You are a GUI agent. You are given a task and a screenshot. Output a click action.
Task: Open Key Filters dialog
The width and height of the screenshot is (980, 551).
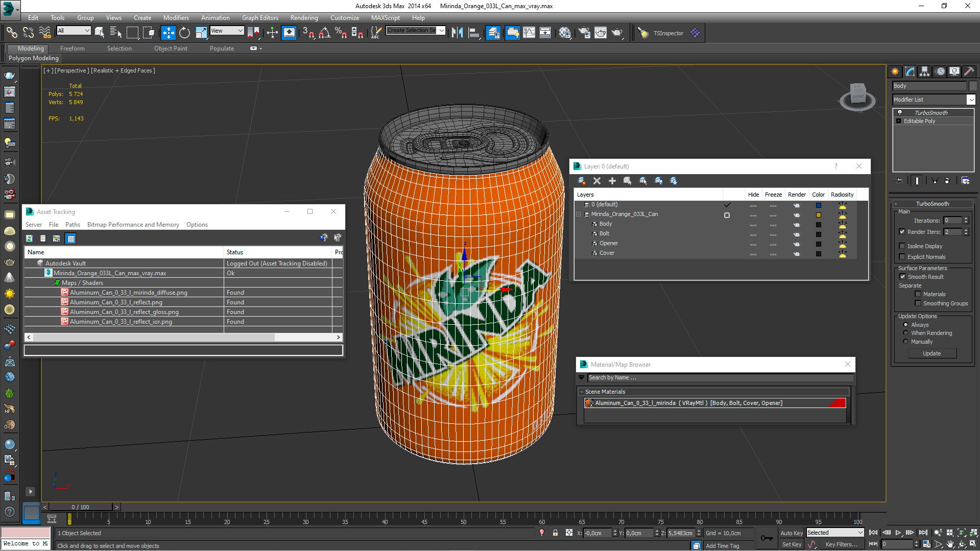tap(841, 544)
